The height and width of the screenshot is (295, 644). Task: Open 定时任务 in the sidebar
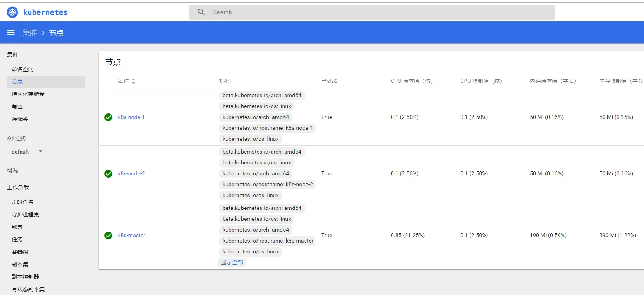pos(23,202)
